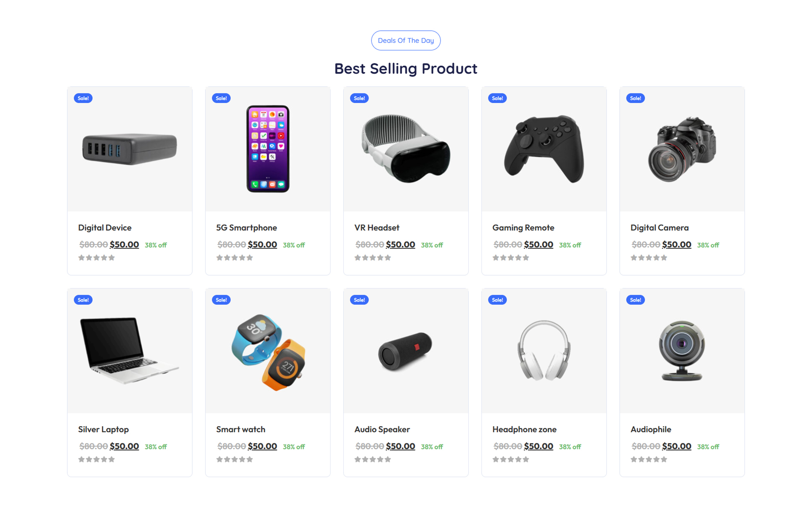Click the Deals Of The Day button
Screen dimensions: 812x505
(x=406, y=40)
